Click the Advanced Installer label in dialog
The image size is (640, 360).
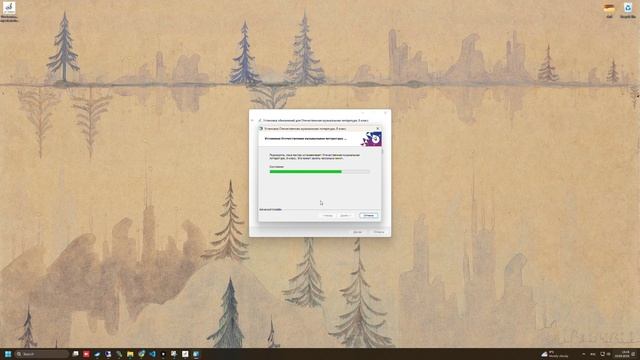(x=271, y=209)
